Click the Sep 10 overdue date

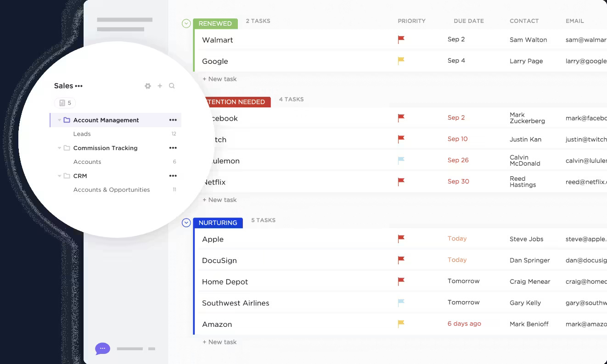coord(458,139)
